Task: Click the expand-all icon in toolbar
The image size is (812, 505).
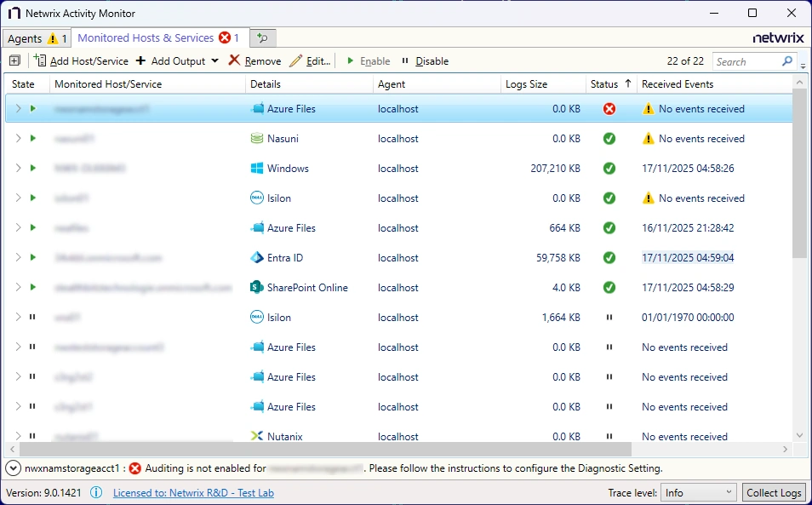Action: (14, 61)
